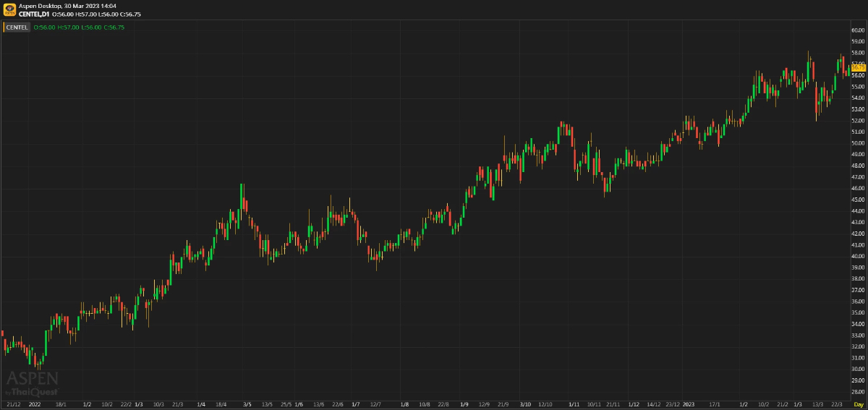Viewport: 868px width, 410px height.
Task: Click the 30.00 price axis label
Action: (x=859, y=369)
